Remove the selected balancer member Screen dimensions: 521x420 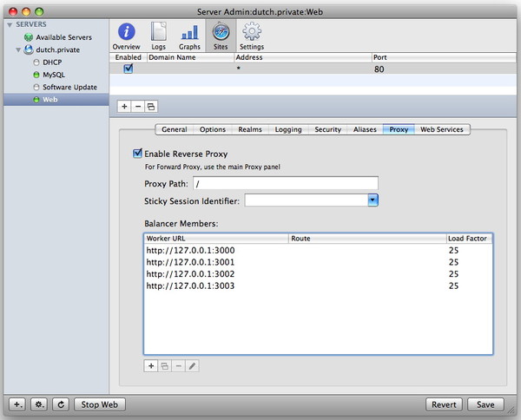pos(178,366)
